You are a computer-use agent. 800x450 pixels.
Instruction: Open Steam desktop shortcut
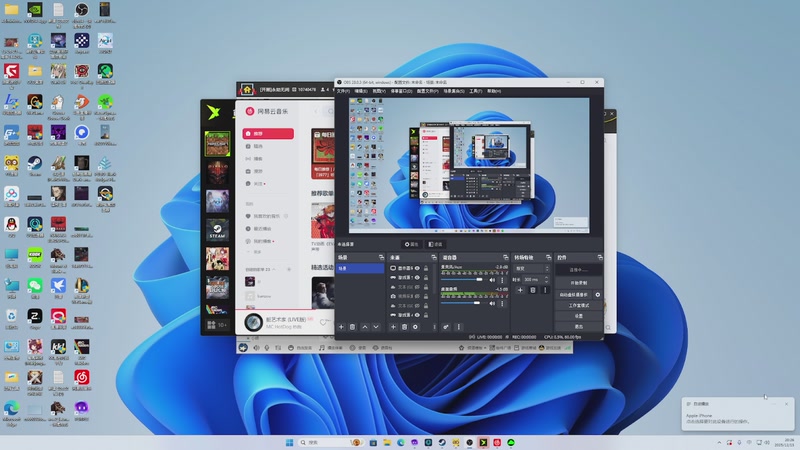coord(35,164)
